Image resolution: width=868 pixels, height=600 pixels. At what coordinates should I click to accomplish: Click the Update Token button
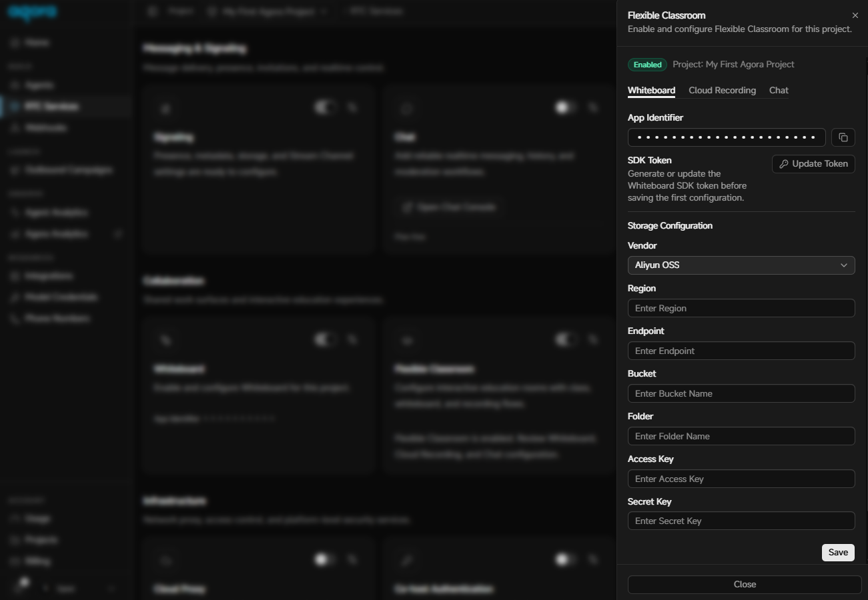(813, 164)
